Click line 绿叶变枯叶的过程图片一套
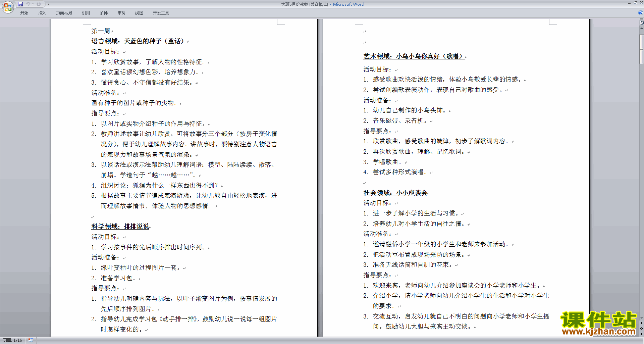Viewport: 644px width, 344px height. [141, 268]
